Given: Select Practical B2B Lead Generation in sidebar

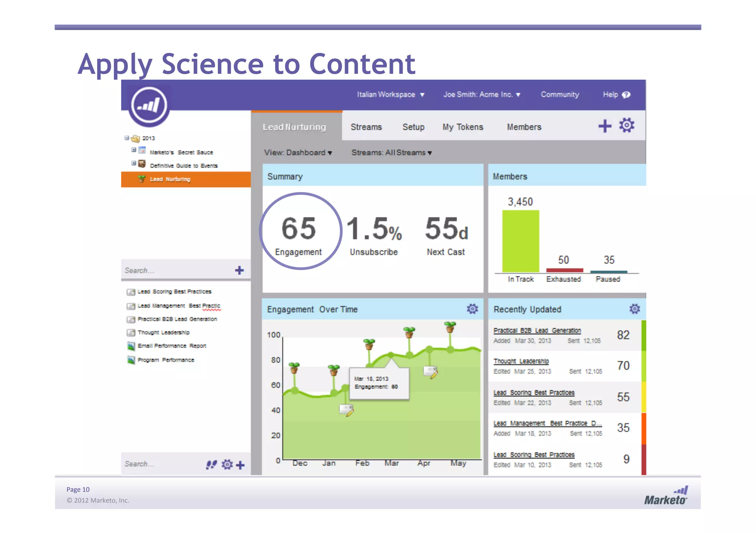Looking at the screenshot, I should click(177, 319).
